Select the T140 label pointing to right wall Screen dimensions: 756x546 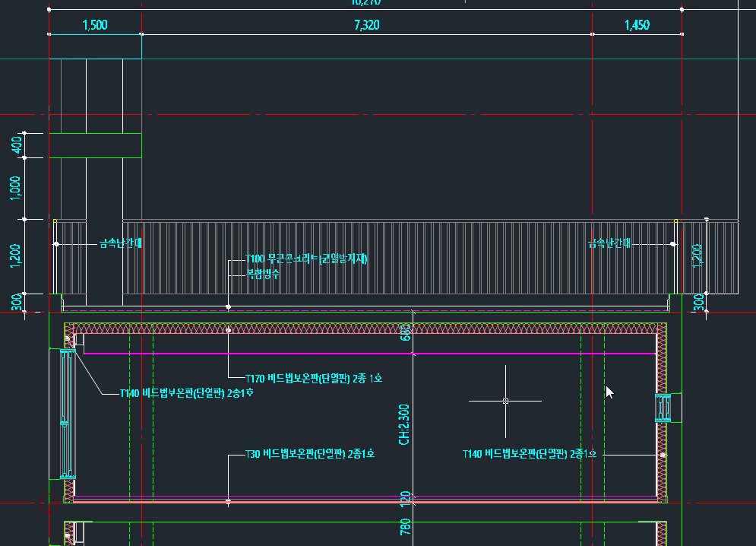tap(529, 454)
